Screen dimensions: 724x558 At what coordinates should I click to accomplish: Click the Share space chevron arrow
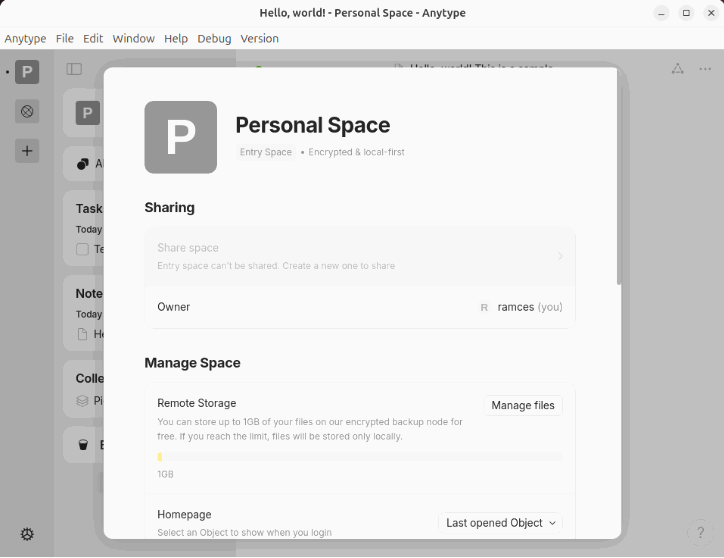(x=560, y=256)
